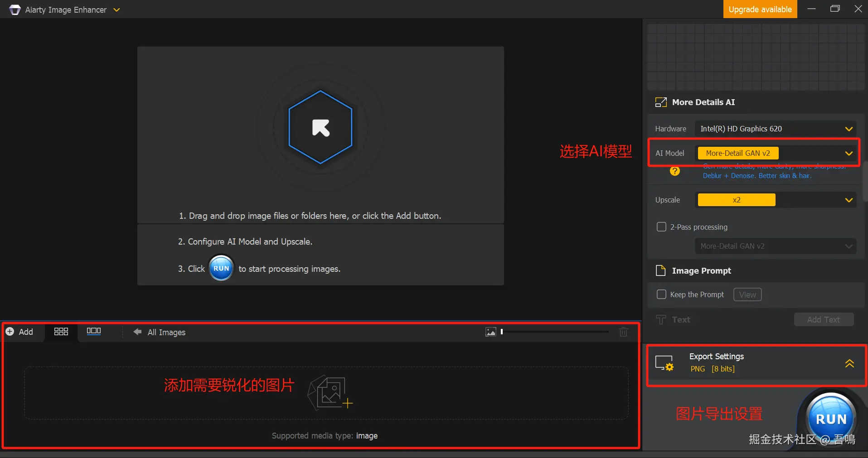The image size is (868, 458).
Task: Click the Add Text button
Action: pyautogui.click(x=824, y=319)
